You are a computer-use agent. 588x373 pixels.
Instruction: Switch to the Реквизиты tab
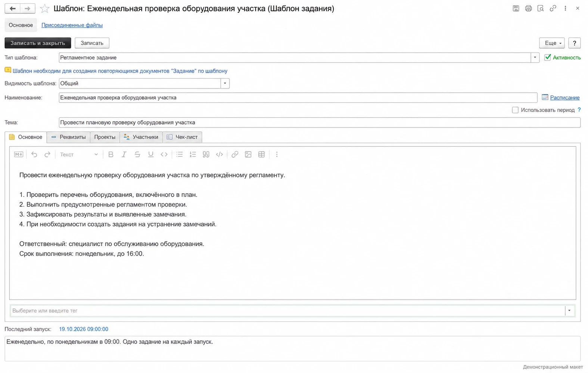point(69,137)
